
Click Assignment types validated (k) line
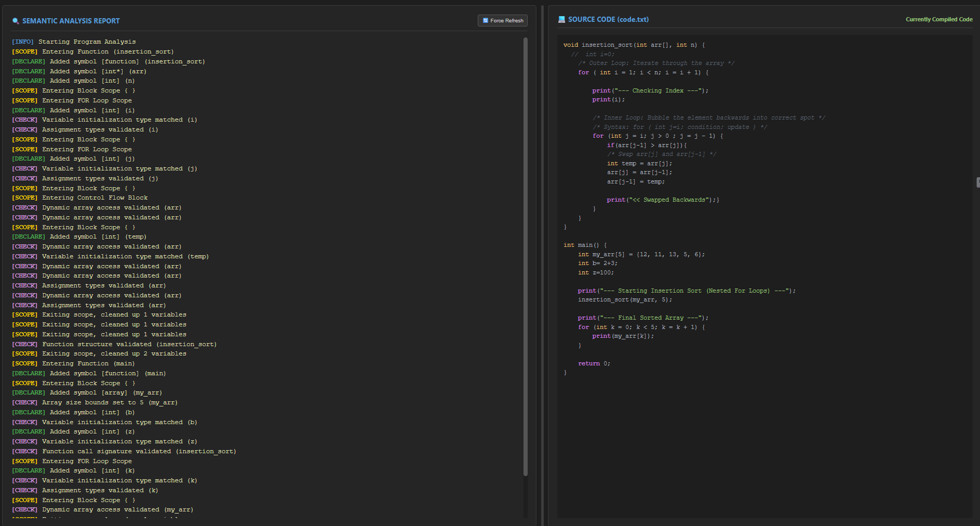85,490
